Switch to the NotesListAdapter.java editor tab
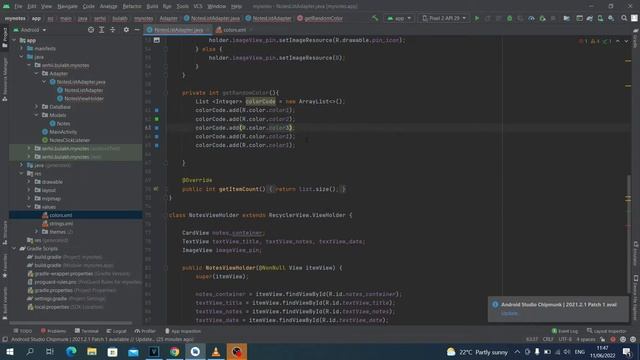This screenshot has height=360, width=640. tap(178, 30)
